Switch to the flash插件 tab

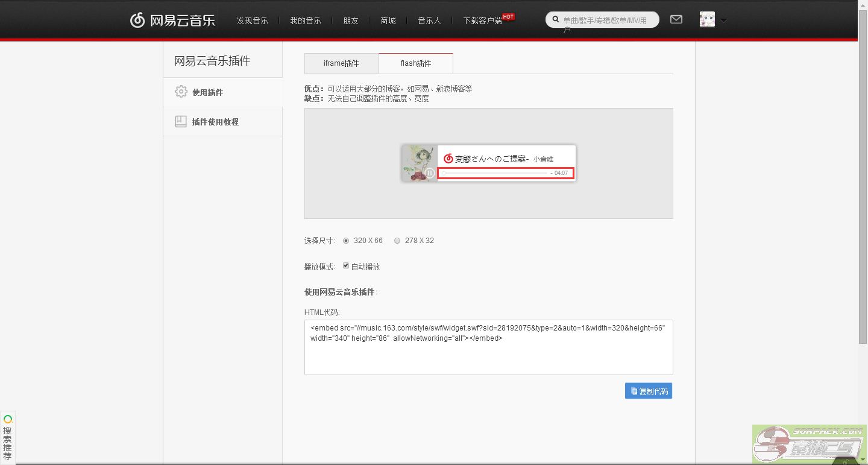pos(416,63)
